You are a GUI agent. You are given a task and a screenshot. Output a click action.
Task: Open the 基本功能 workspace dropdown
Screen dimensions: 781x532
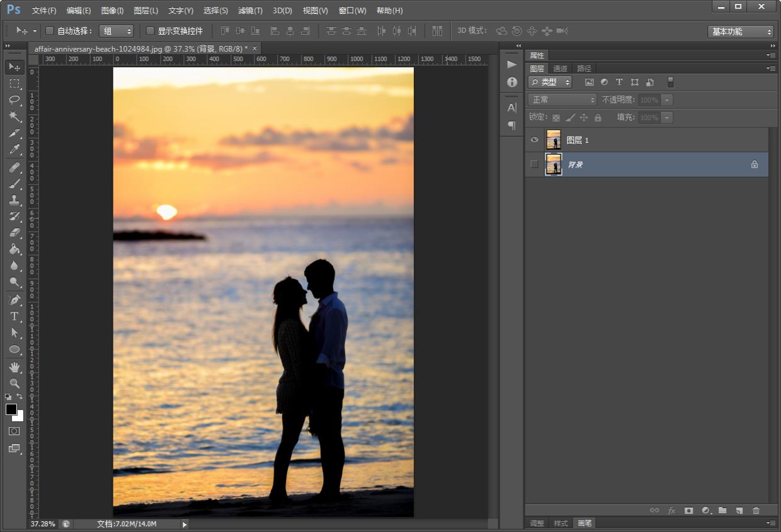(740, 31)
